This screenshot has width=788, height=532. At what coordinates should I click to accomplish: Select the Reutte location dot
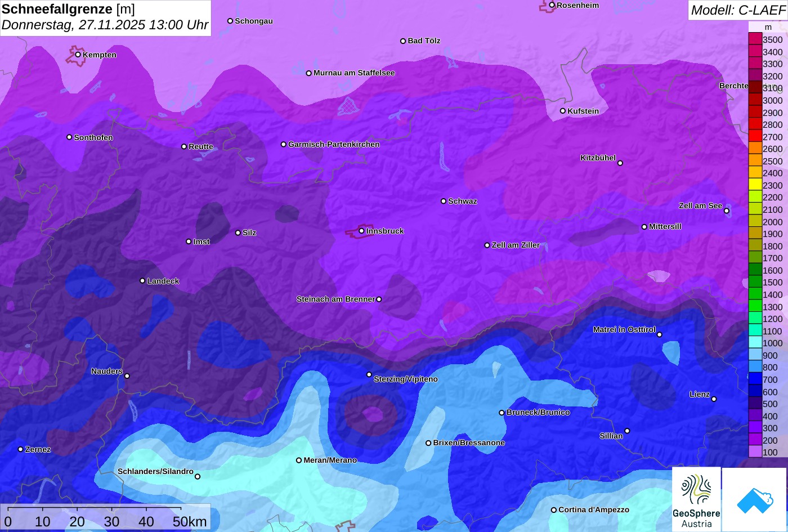(184, 146)
